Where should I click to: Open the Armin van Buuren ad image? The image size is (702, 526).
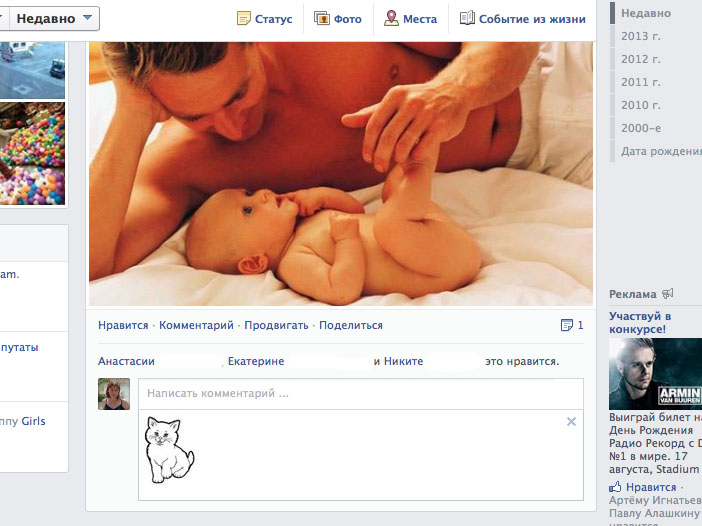(655, 374)
